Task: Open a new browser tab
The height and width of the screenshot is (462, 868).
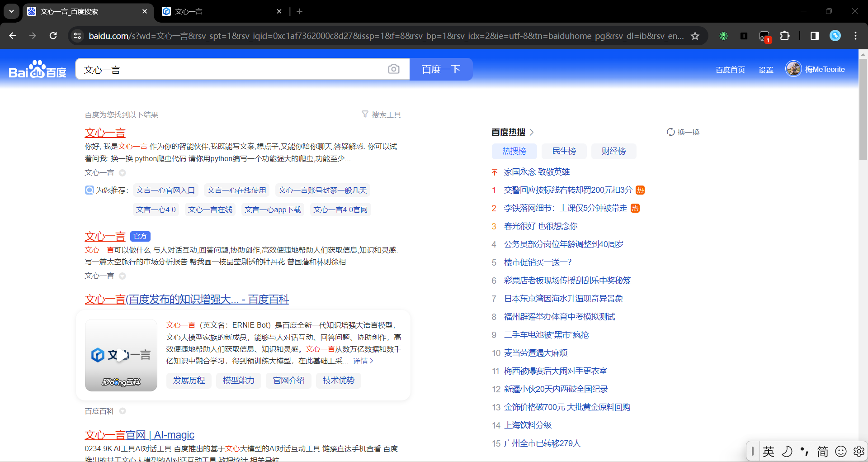Action: click(299, 11)
